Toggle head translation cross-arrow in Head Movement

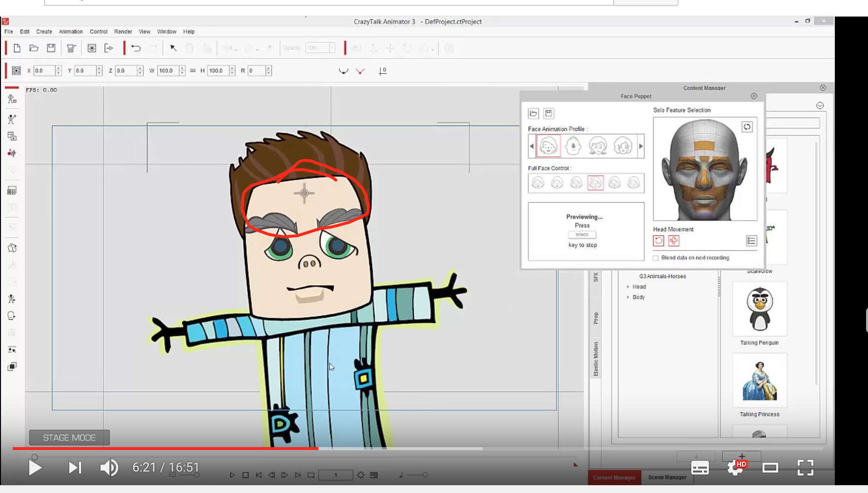[x=674, y=241]
